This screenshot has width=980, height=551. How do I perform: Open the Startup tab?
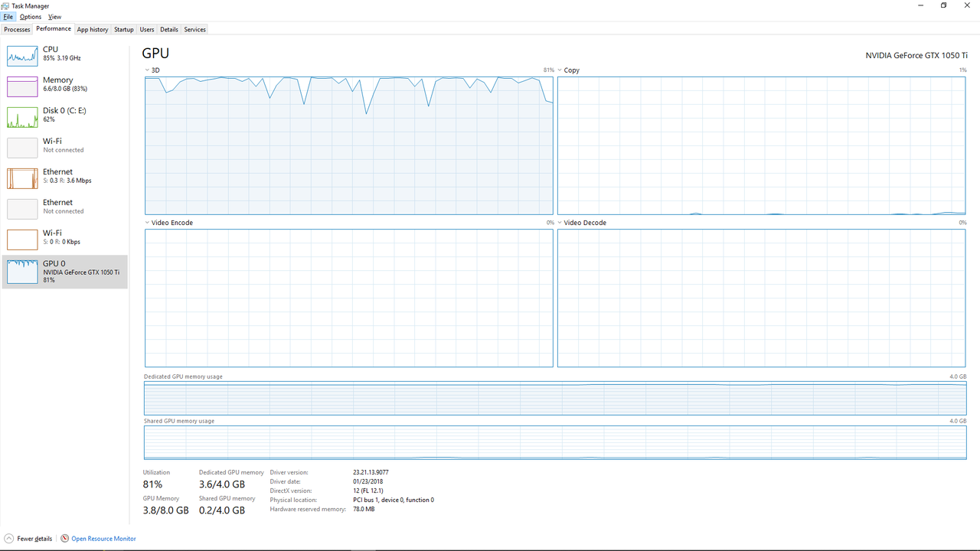(x=124, y=30)
